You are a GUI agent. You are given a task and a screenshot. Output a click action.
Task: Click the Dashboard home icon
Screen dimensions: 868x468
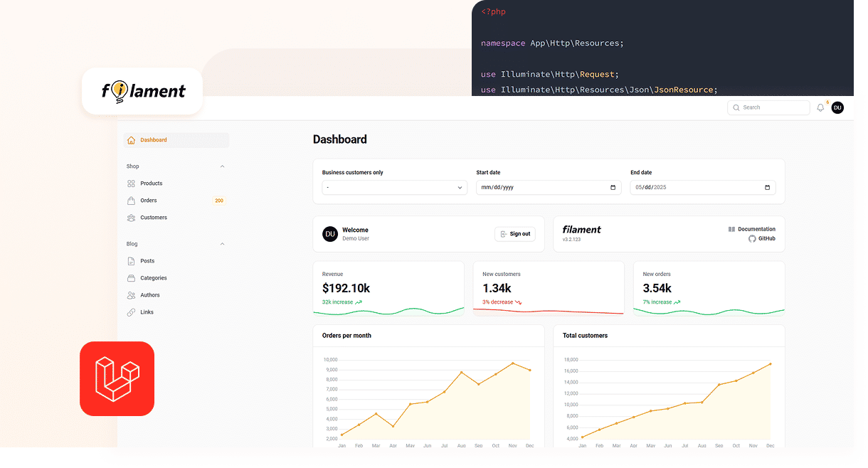tap(131, 140)
